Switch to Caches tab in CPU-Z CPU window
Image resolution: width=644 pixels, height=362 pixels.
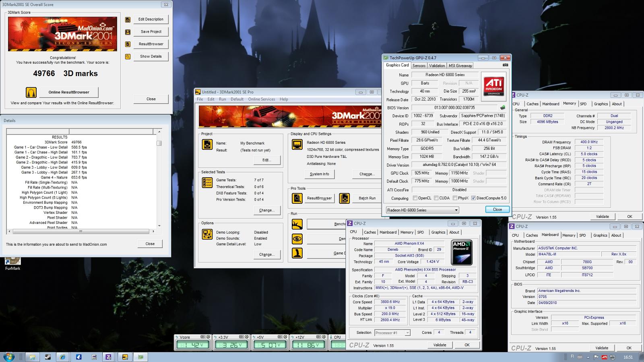(x=369, y=232)
